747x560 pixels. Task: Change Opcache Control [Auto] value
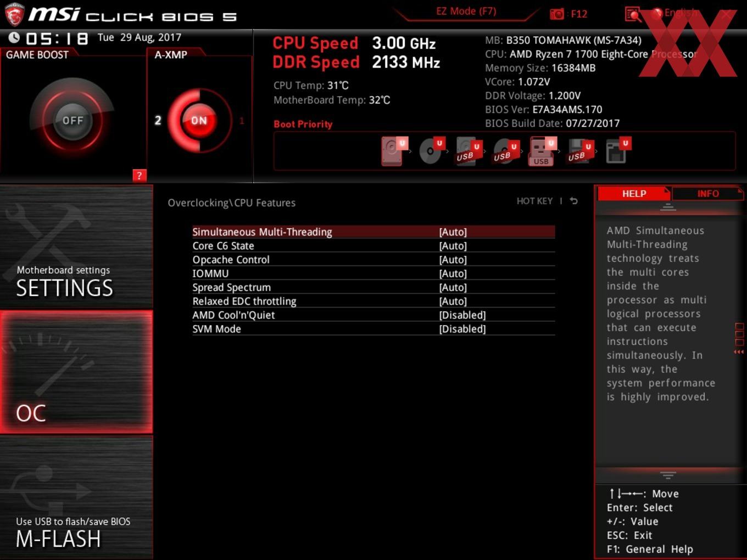[453, 260]
